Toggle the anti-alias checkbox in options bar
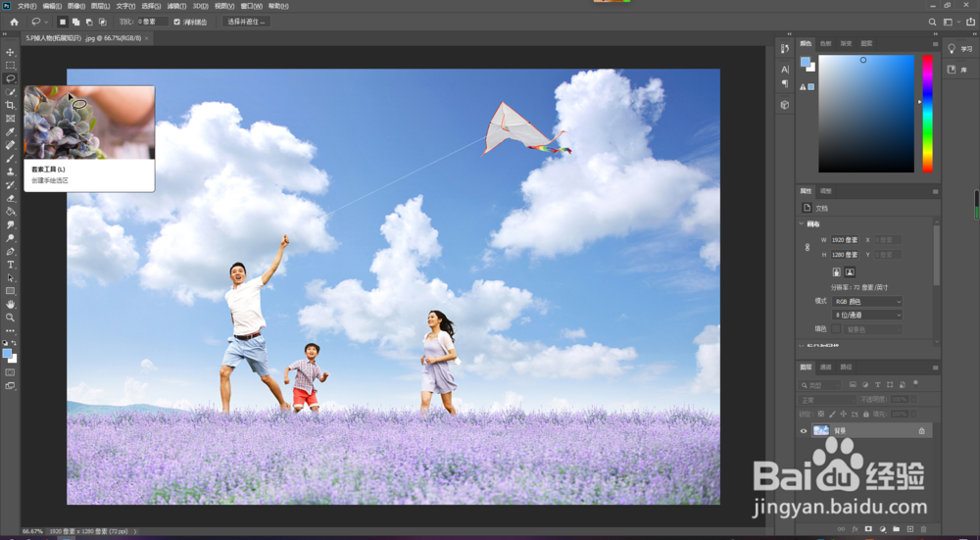 point(176,22)
